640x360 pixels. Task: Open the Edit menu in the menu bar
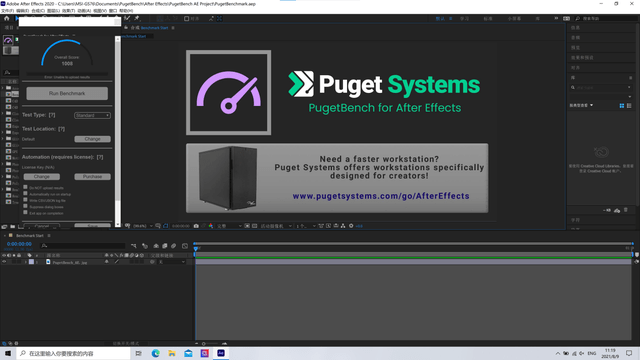[22, 11]
